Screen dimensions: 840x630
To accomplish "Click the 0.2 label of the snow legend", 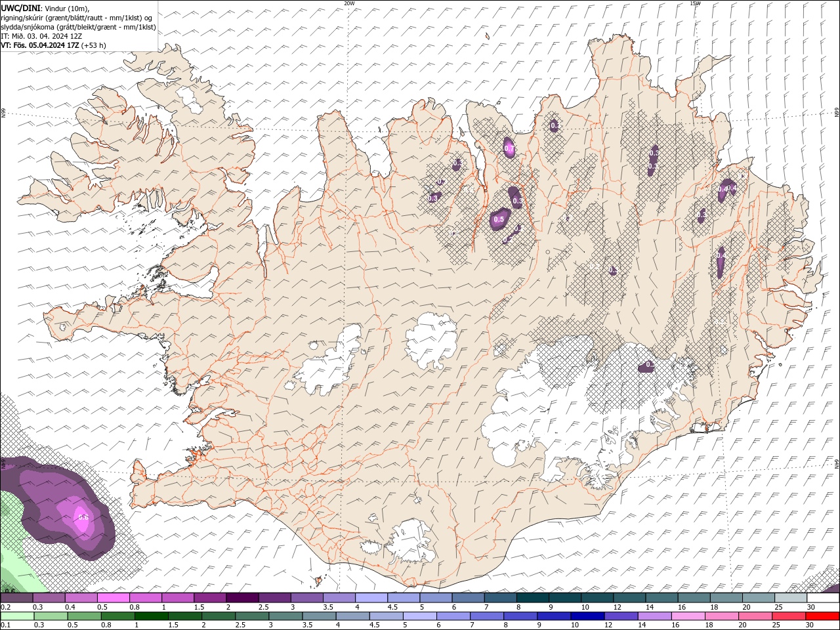I will tap(5, 607).
